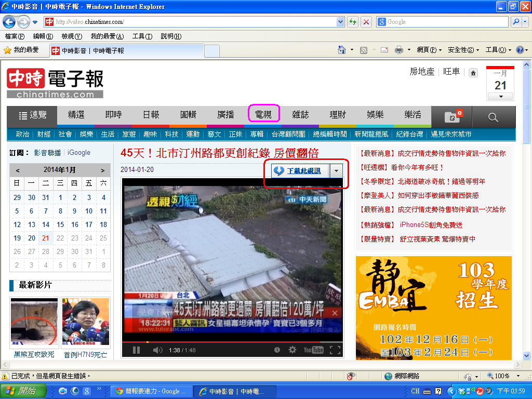The height and width of the screenshot is (399, 532).
Task: Select January 20 in calendar
Action: [32, 238]
